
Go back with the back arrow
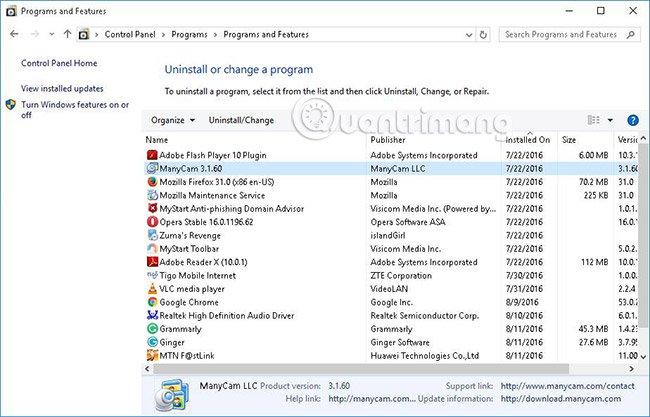pos(15,34)
